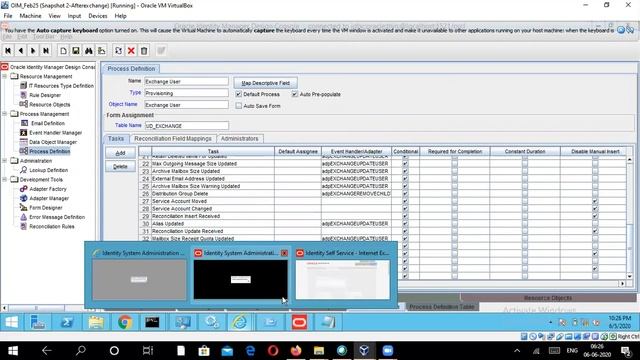This screenshot has height=360, width=640.
Task: Click the task table scroll down arrow
Action: [629, 276]
